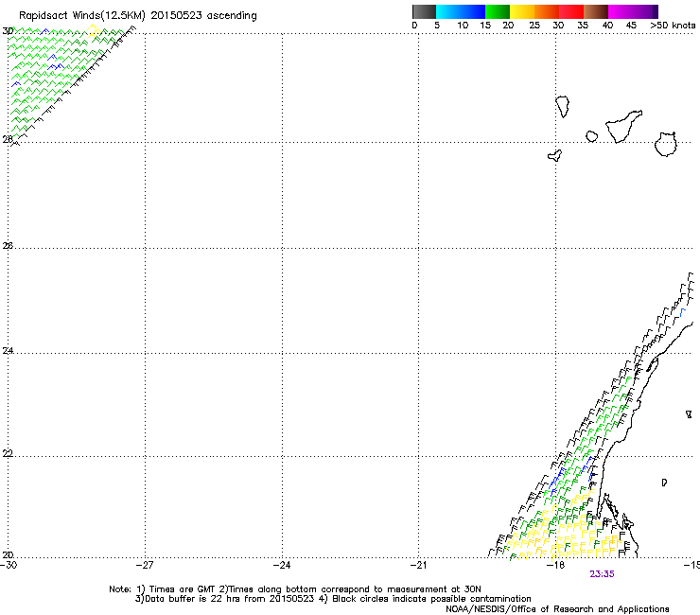Image resolution: width=700 pixels, height=615 pixels.
Task: Click the brown 35–40 knots legend swatch
Action: click(x=596, y=11)
